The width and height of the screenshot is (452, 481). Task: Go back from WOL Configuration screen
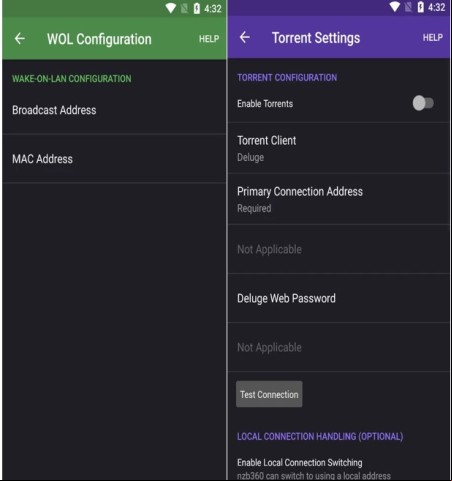click(20, 39)
